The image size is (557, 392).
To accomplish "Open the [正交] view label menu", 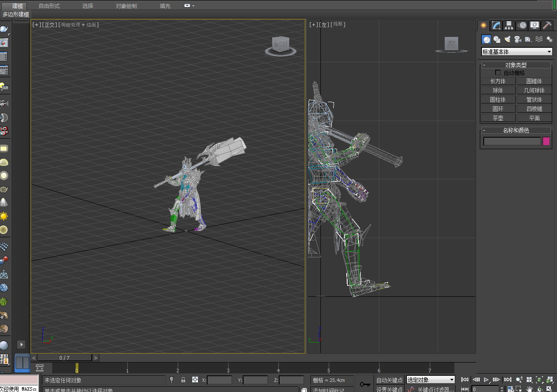I will (50, 25).
